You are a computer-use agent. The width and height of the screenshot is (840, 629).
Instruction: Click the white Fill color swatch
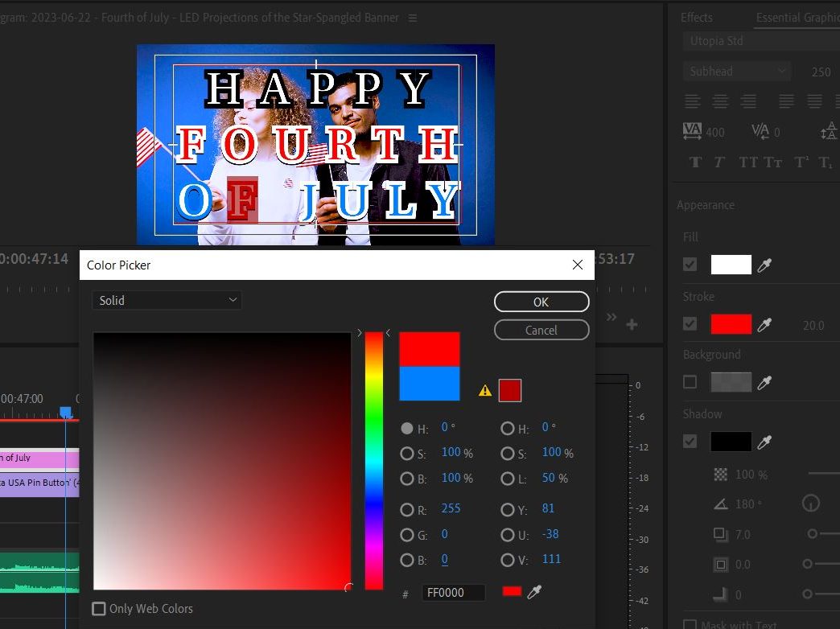point(731,265)
